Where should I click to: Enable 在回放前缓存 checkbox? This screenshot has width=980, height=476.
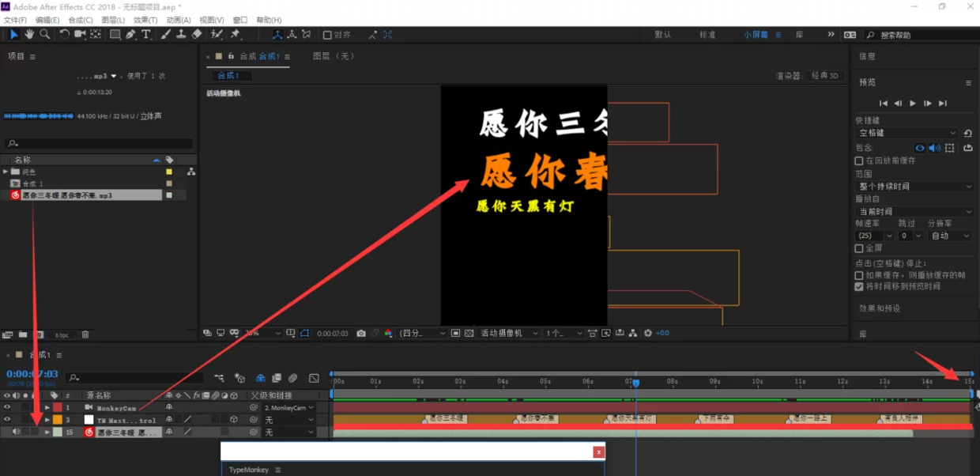click(859, 161)
